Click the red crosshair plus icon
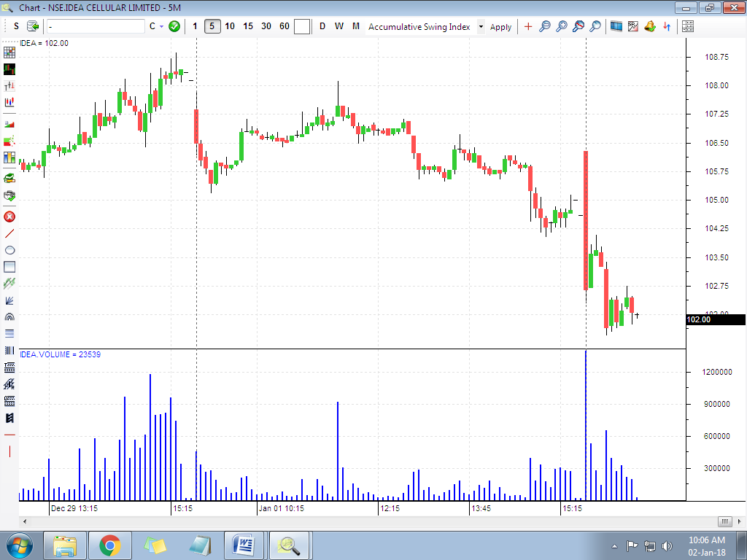 coord(528,27)
